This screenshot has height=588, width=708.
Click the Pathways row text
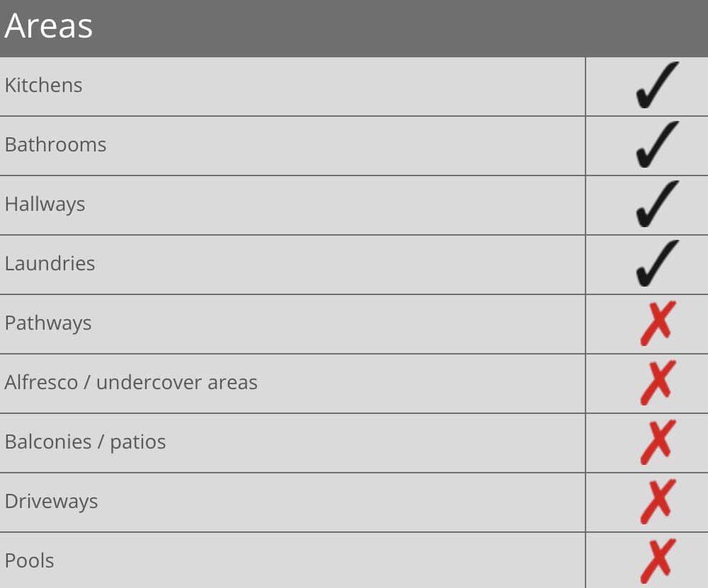pyautogui.click(x=48, y=323)
